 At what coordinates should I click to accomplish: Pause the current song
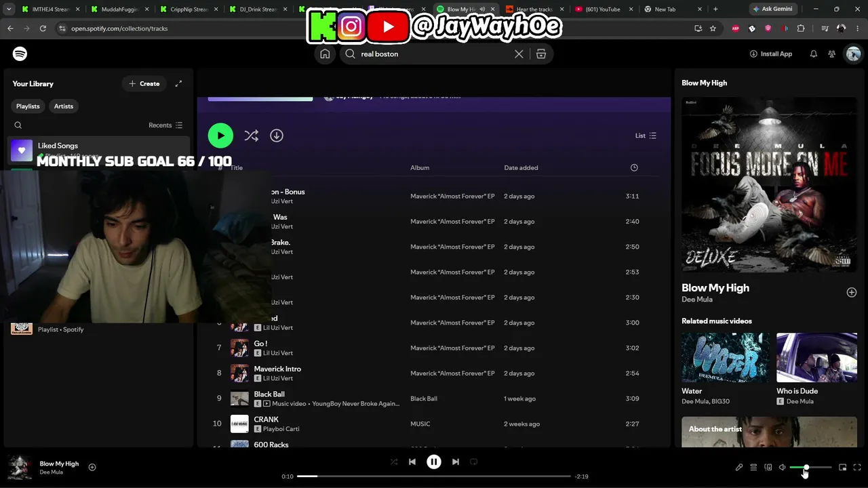pyautogui.click(x=434, y=462)
